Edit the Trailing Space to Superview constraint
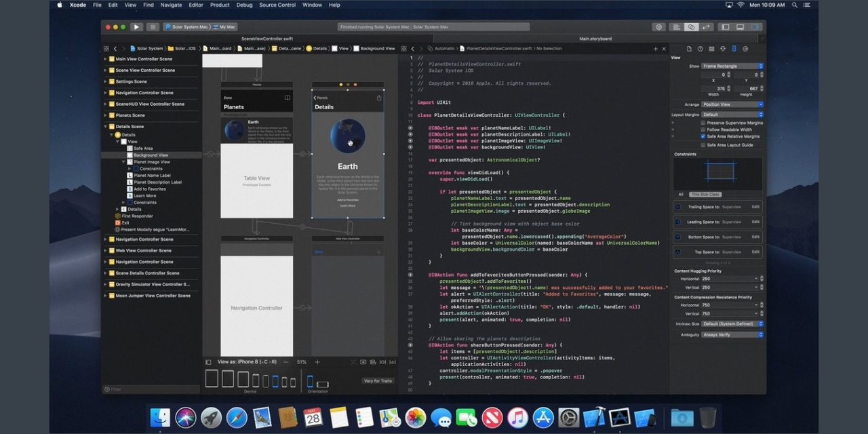868x434 pixels. (x=755, y=206)
